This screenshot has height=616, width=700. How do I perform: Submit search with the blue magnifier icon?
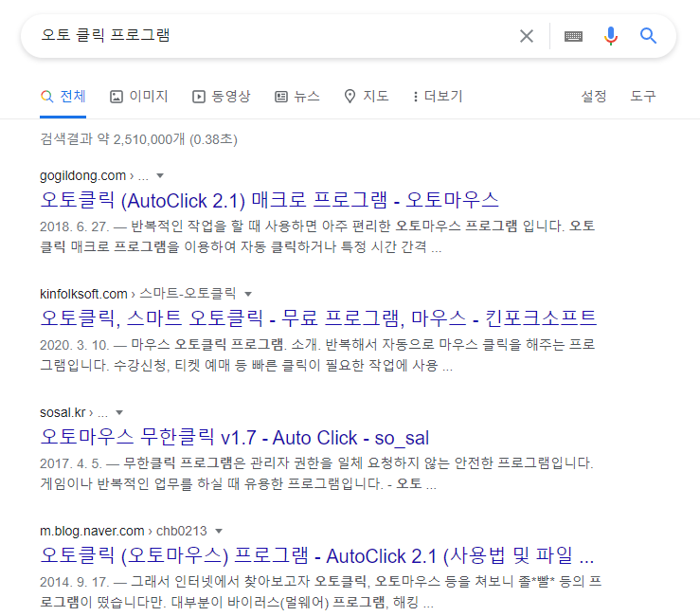coord(648,36)
